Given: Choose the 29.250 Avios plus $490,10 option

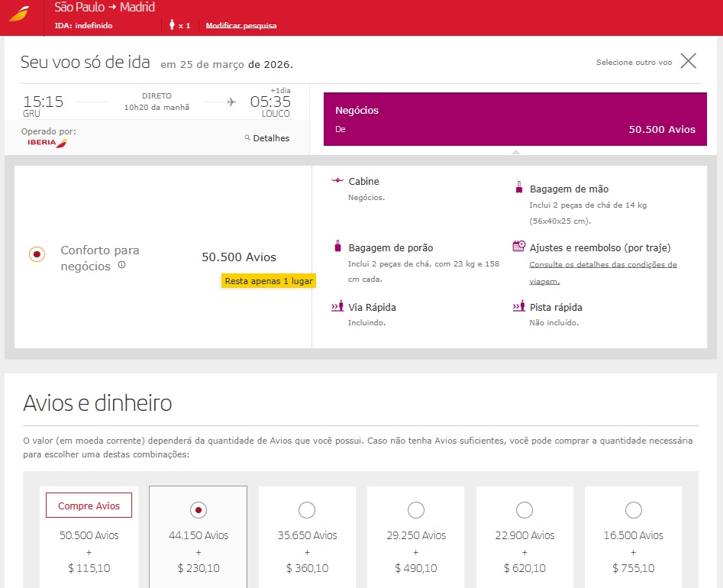Looking at the screenshot, I should tap(415, 509).
